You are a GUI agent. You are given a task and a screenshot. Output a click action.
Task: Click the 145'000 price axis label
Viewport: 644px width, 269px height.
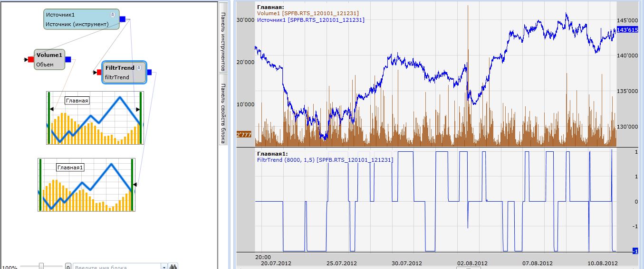(x=628, y=21)
